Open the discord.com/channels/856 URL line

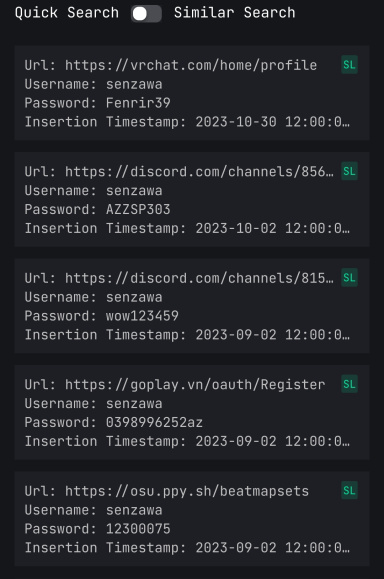pyautogui.click(x=179, y=172)
